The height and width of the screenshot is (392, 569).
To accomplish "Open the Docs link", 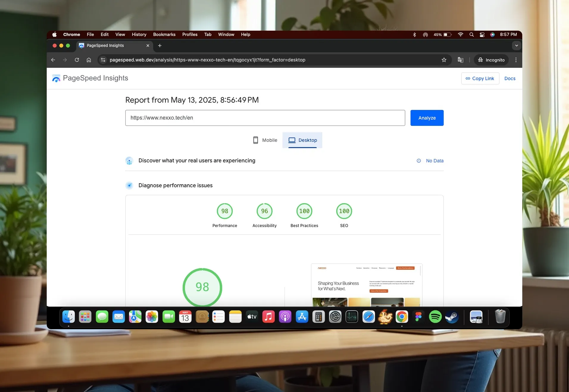I will (x=509, y=79).
